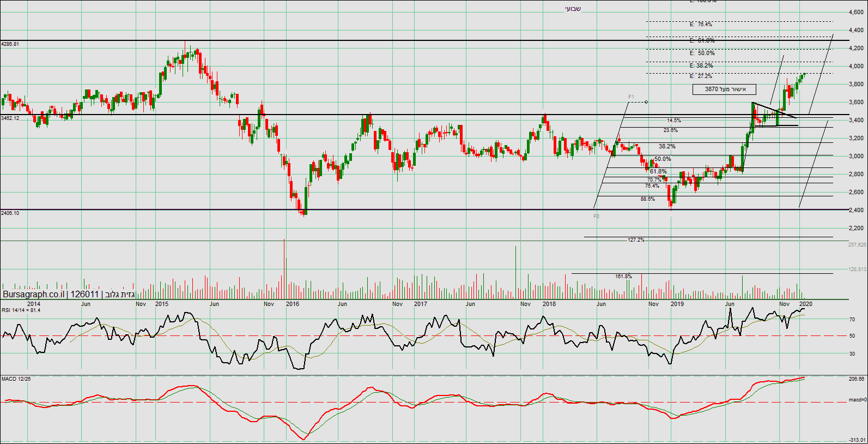868x444 pixels.
Task: Click the 3,200 price axis value
Action: [856, 138]
